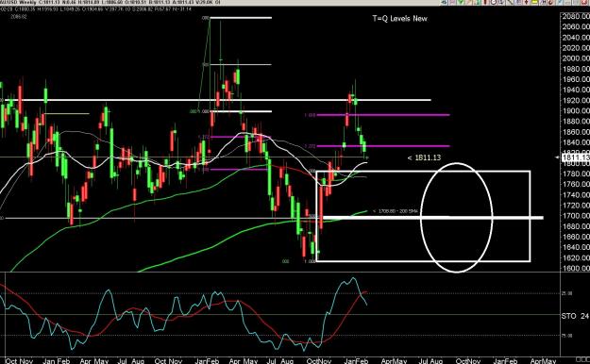
Task: Select the diagonal line drawing tool icon
Action: pyautogui.click(x=510, y=2)
